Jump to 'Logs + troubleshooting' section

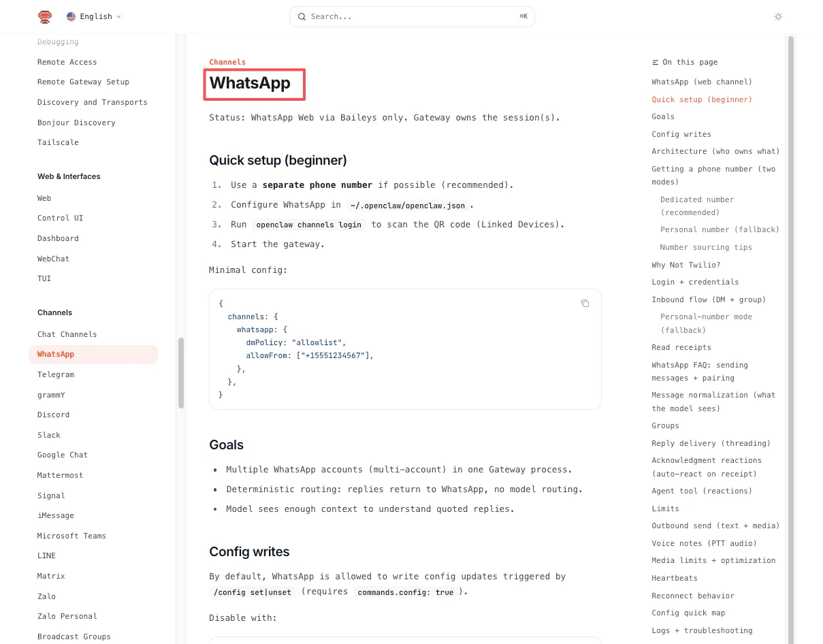[702, 630]
